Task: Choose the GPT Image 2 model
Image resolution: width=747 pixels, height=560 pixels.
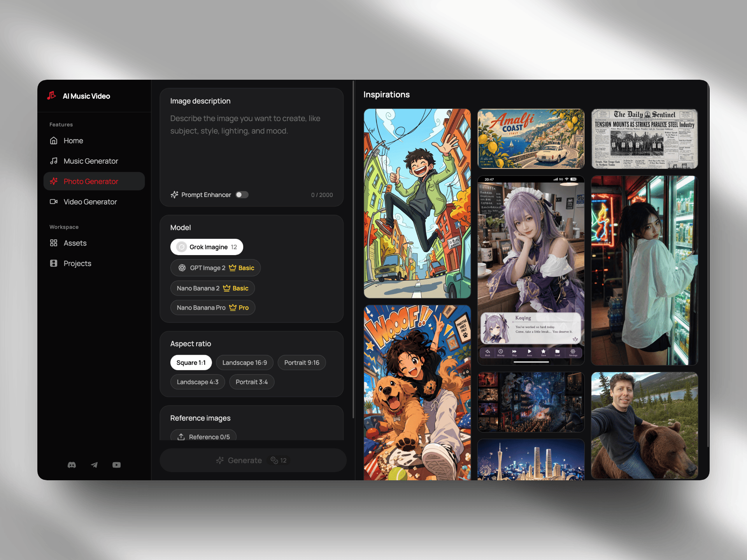Action: pos(215,268)
